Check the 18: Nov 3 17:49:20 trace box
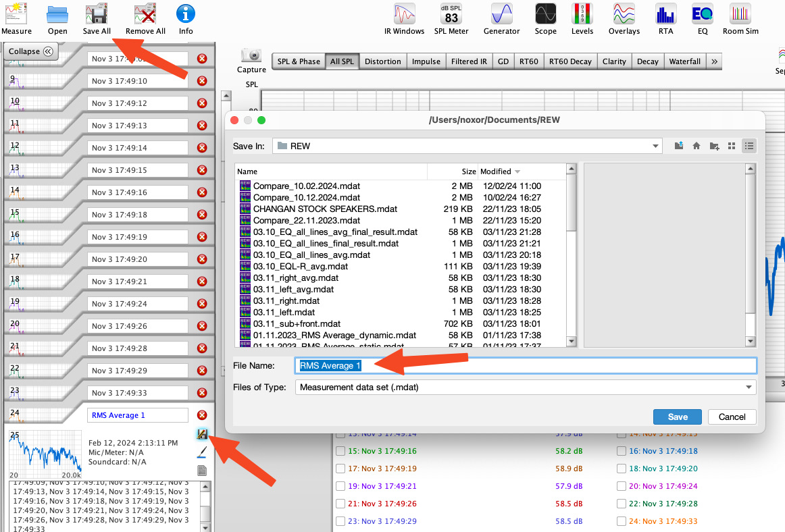This screenshot has width=785, height=532. [622, 469]
